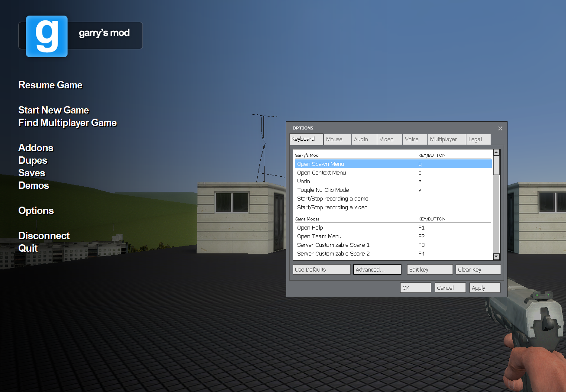The height and width of the screenshot is (392, 566).
Task: Select "Server Customizable Spare 2" row
Action: click(x=393, y=253)
